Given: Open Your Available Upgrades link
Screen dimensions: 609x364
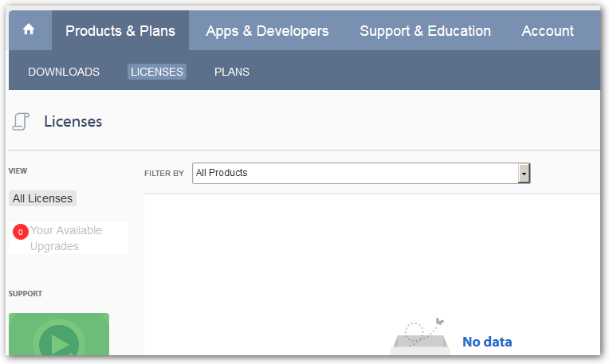Looking at the screenshot, I should point(66,238).
